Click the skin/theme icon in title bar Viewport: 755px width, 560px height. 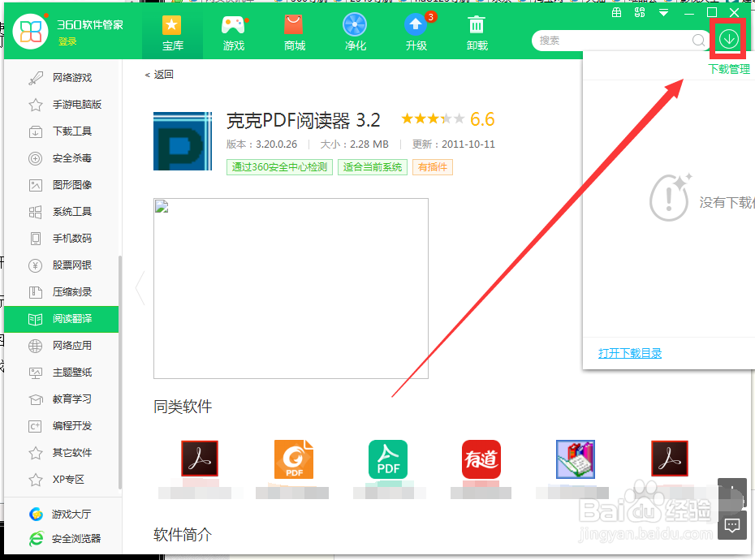pos(616,12)
